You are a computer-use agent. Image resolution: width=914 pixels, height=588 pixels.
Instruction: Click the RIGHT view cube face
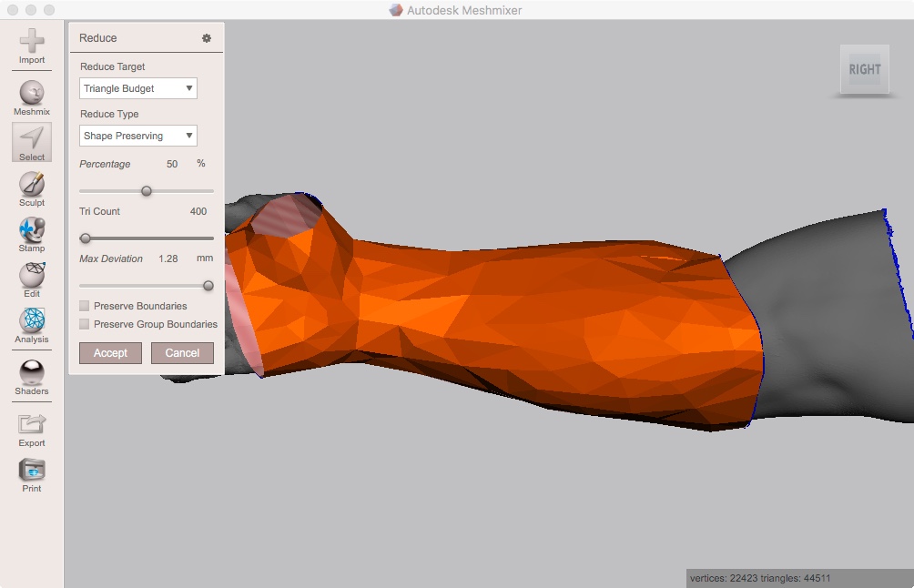point(863,69)
